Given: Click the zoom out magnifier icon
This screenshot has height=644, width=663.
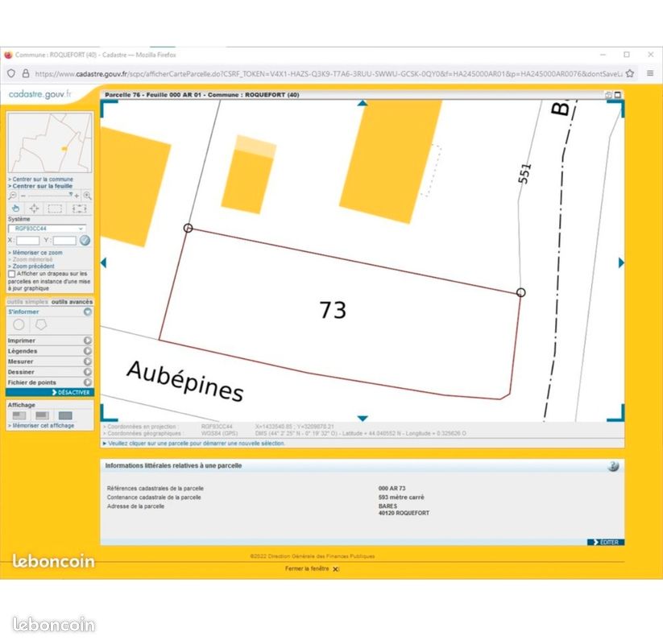Looking at the screenshot, I should pos(13,196).
